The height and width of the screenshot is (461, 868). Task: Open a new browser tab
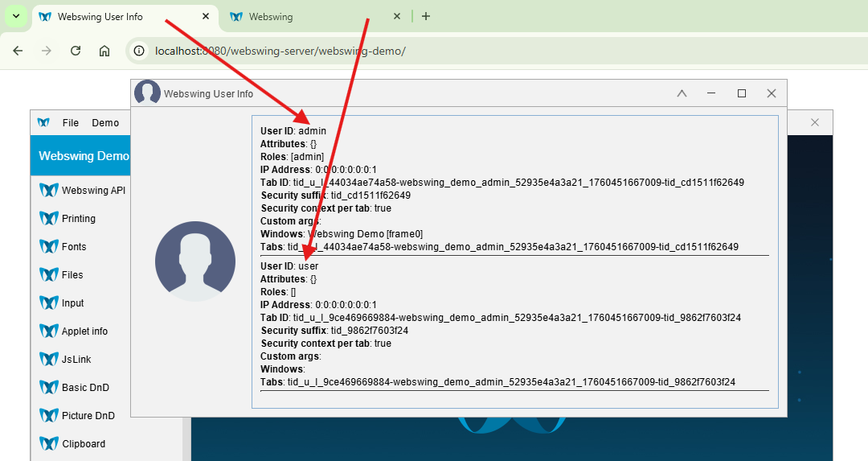click(x=426, y=16)
